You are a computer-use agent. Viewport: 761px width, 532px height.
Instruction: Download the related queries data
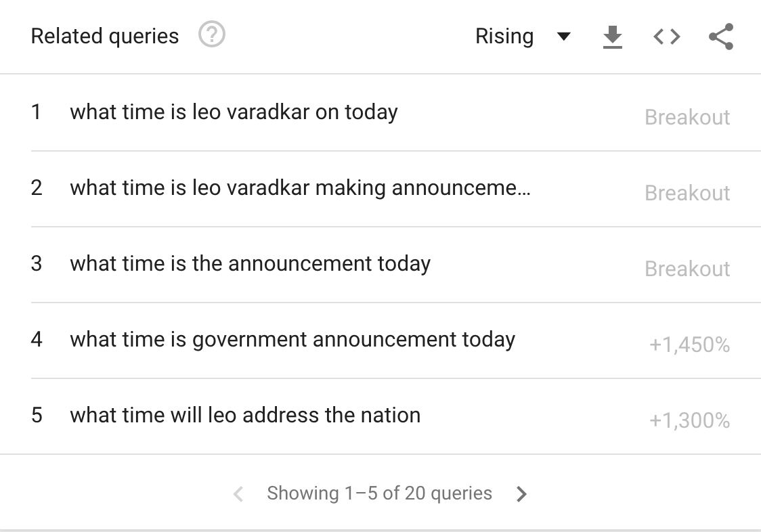(x=612, y=37)
